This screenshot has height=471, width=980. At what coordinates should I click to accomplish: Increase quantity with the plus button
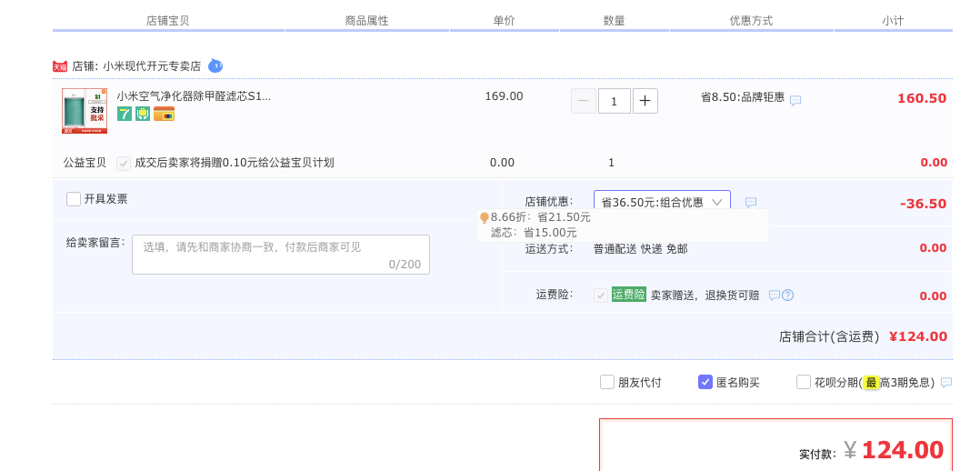click(x=645, y=101)
